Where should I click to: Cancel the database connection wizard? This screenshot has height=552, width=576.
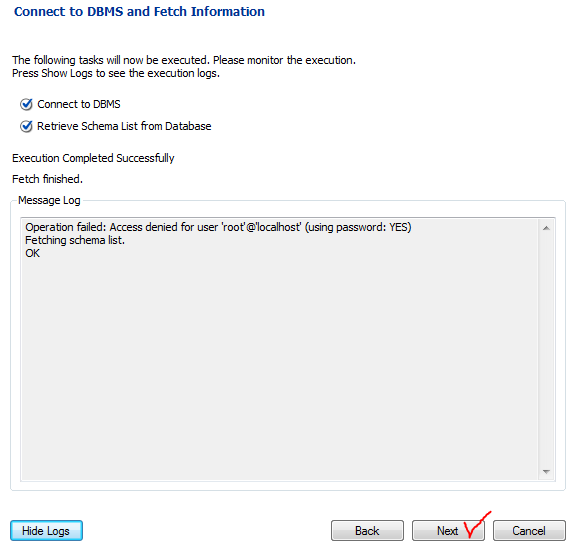pos(529,531)
